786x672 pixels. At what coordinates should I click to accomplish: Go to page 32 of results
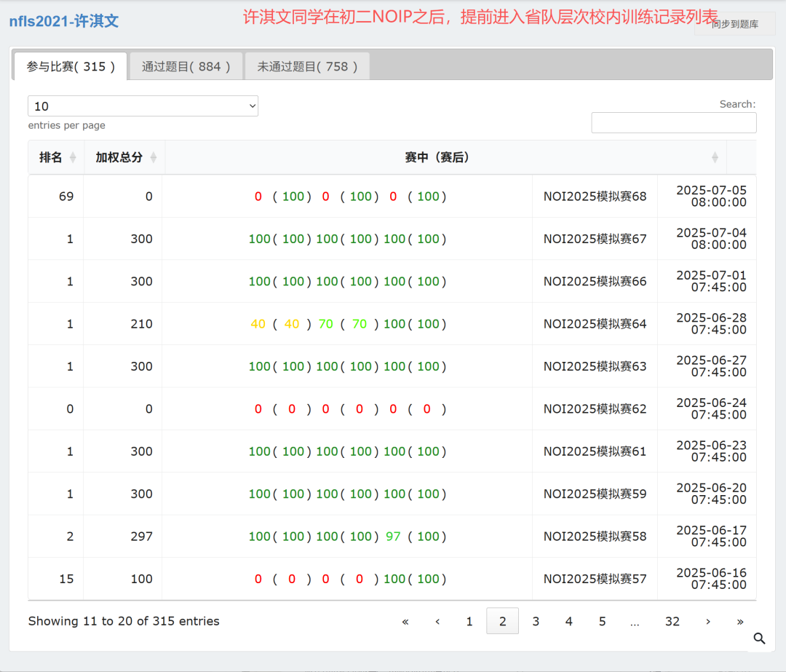point(672,621)
